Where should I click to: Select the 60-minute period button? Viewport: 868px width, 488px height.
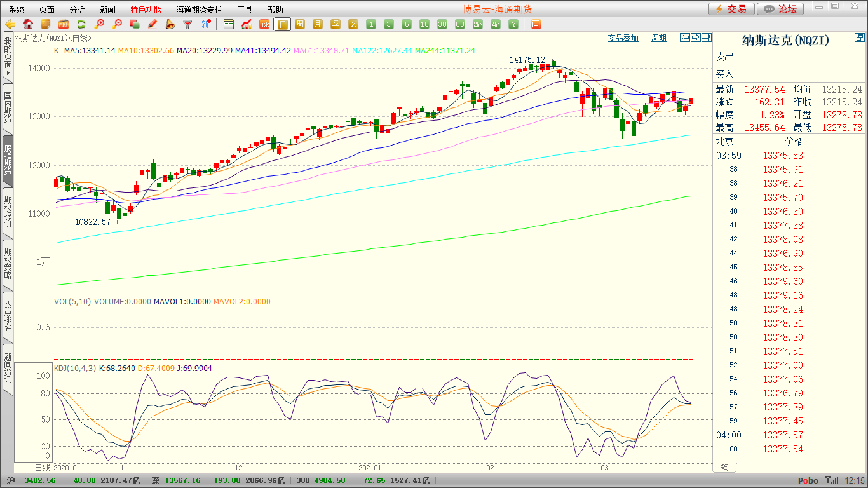tap(460, 24)
